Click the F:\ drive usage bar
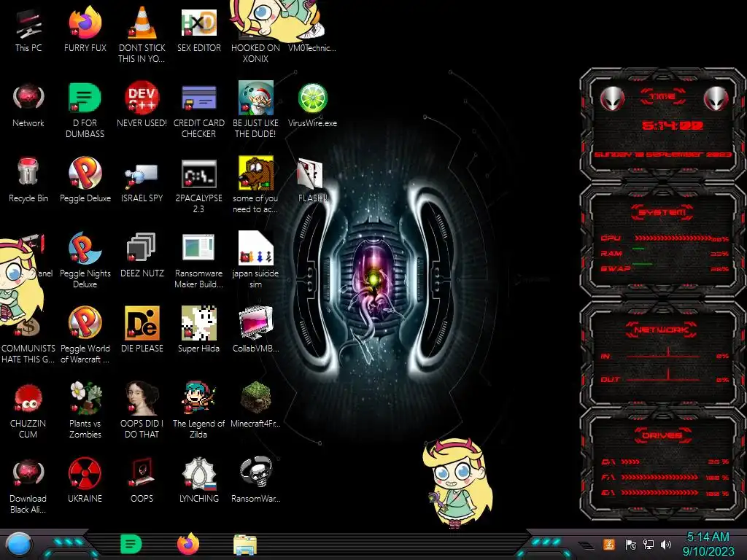Viewport: 747px width, 560px height. 659,477
